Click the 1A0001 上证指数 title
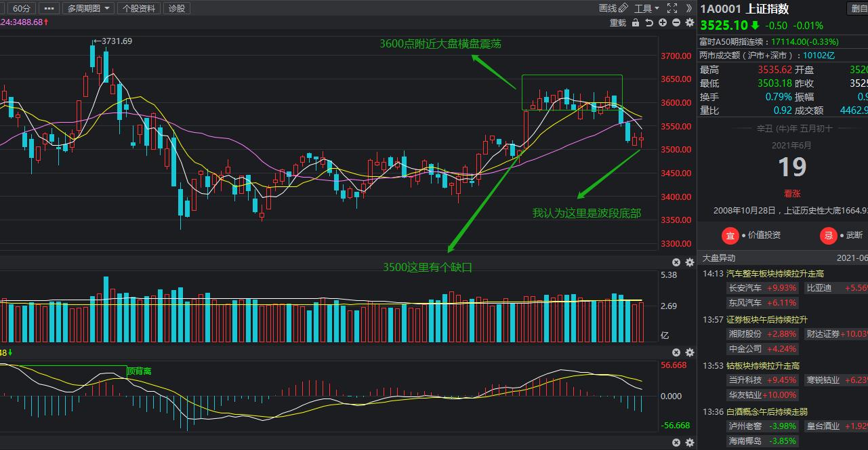This screenshot has height=450, width=868. click(744, 9)
